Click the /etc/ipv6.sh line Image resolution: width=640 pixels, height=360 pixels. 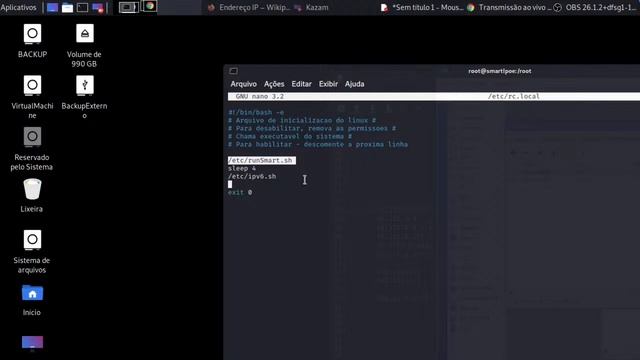pyautogui.click(x=252, y=176)
